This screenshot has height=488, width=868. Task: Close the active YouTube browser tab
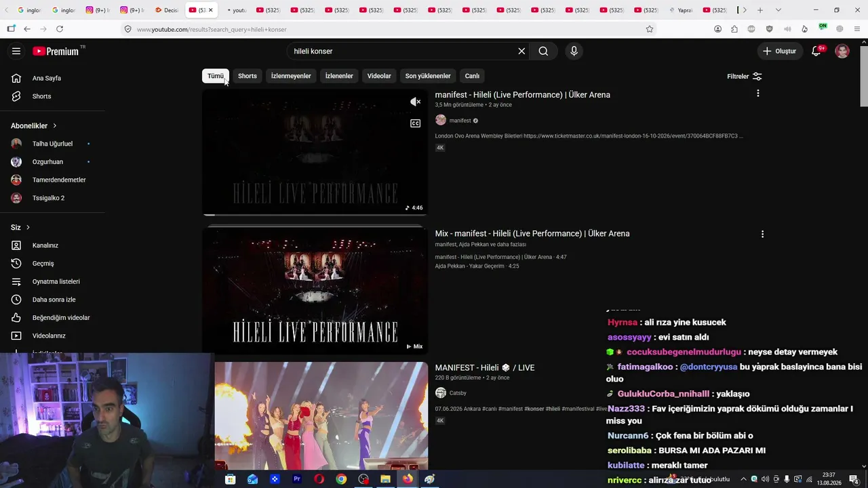tap(210, 10)
